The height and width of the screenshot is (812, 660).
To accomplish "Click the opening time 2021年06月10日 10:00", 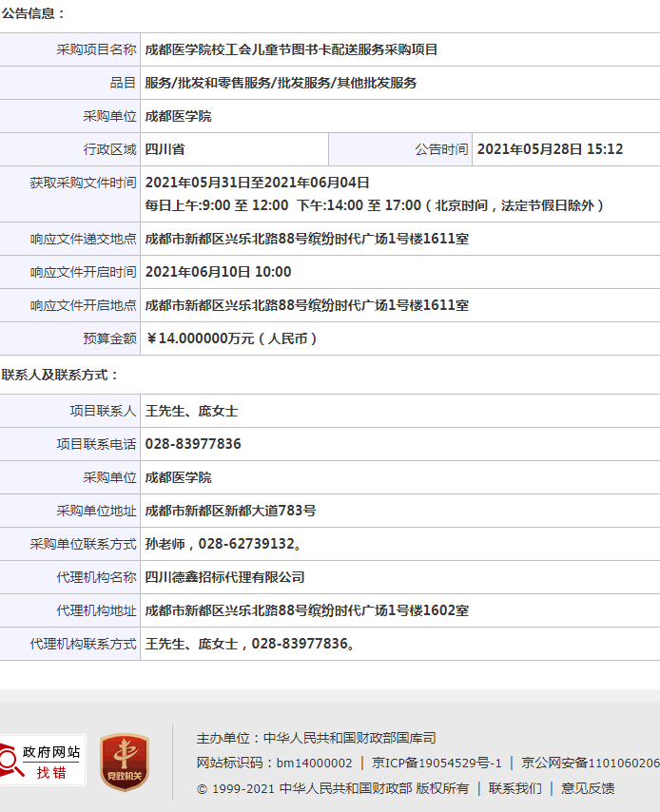I will tap(218, 272).
